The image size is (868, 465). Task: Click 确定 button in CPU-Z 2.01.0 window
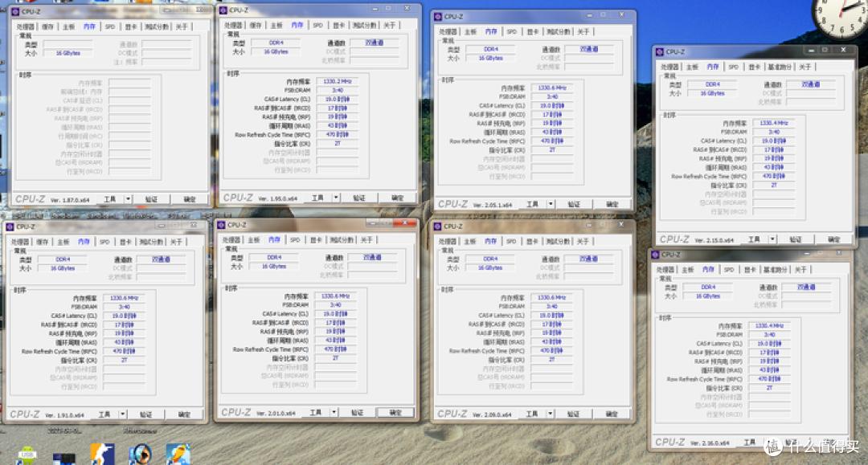pyautogui.click(x=395, y=413)
